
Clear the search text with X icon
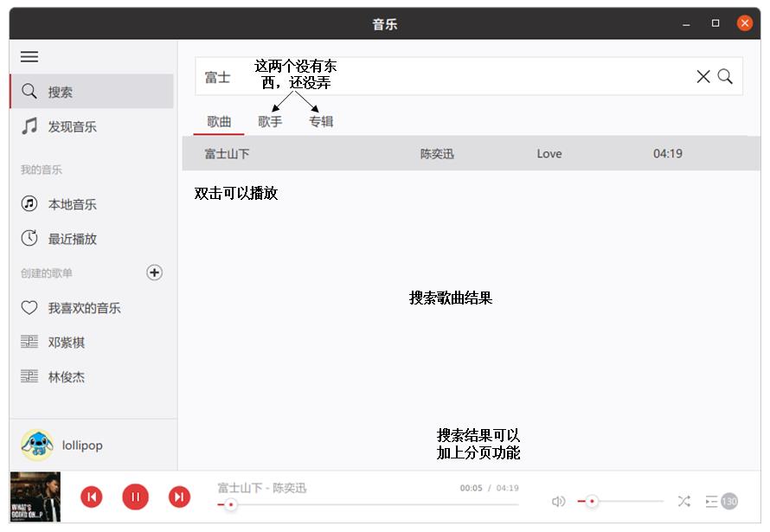[703, 77]
